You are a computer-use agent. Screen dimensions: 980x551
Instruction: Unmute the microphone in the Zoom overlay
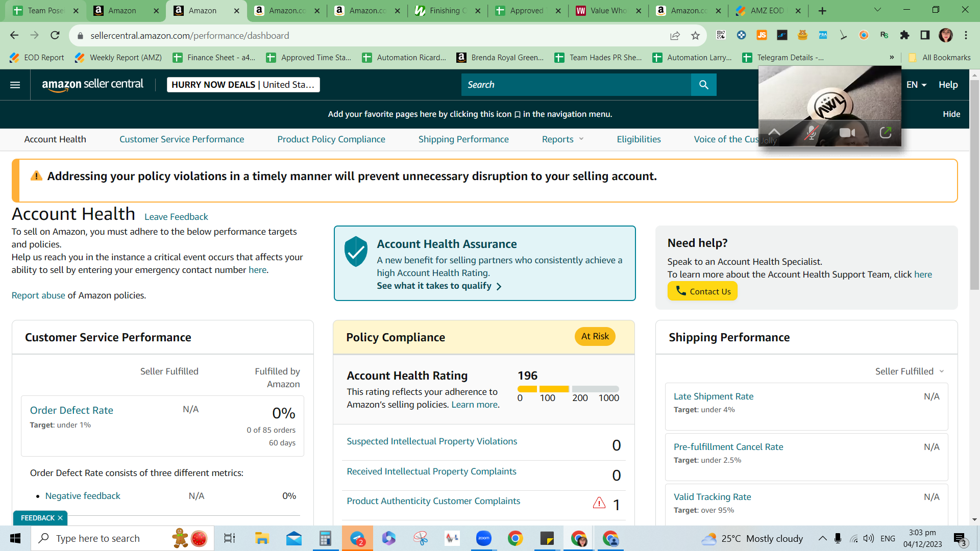point(811,133)
